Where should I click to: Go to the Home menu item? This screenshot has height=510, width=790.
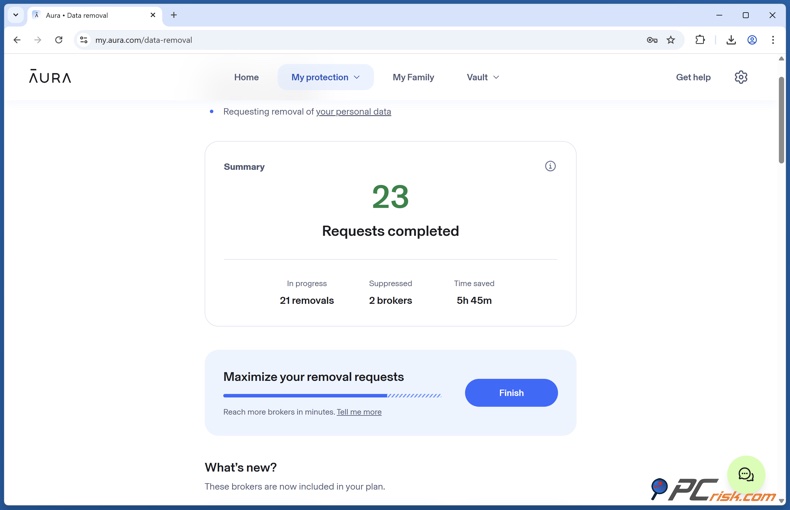point(246,77)
